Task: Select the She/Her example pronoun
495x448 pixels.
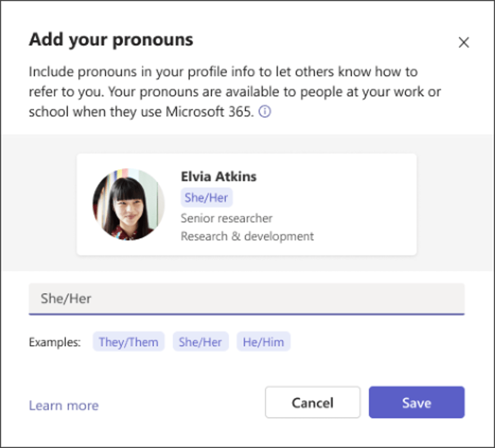Action: coord(200,342)
